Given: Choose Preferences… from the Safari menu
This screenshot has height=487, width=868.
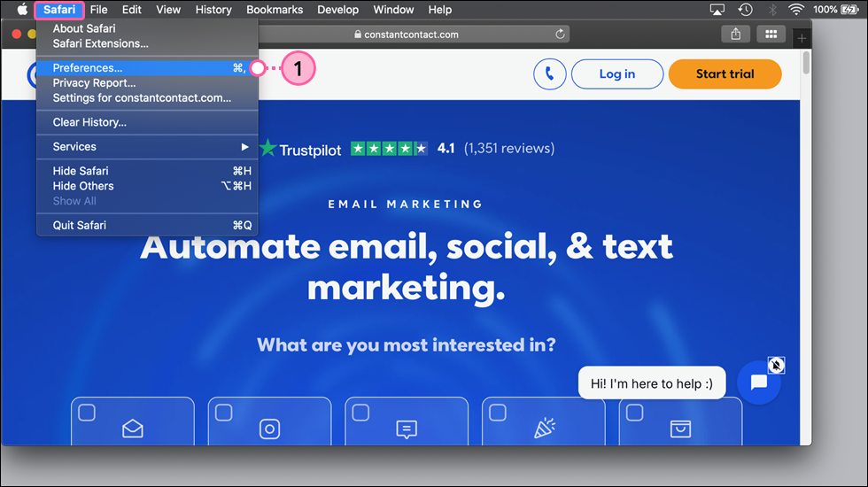Looking at the screenshot, I should coord(88,68).
